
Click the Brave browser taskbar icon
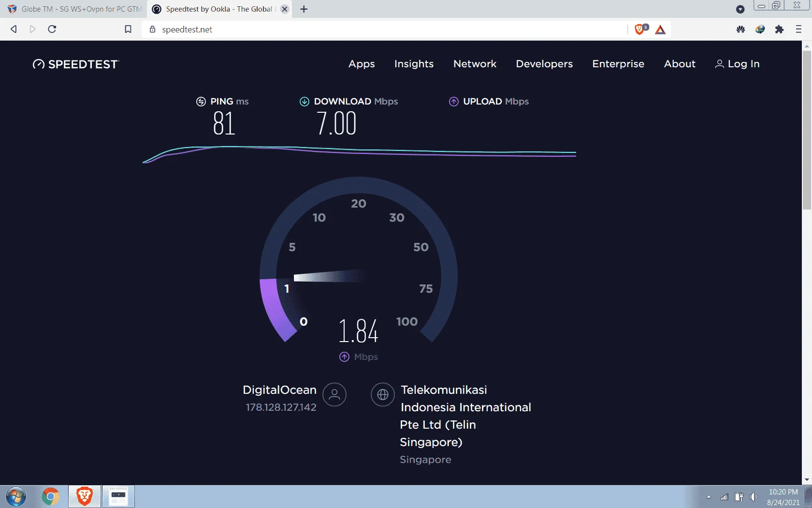click(x=85, y=497)
